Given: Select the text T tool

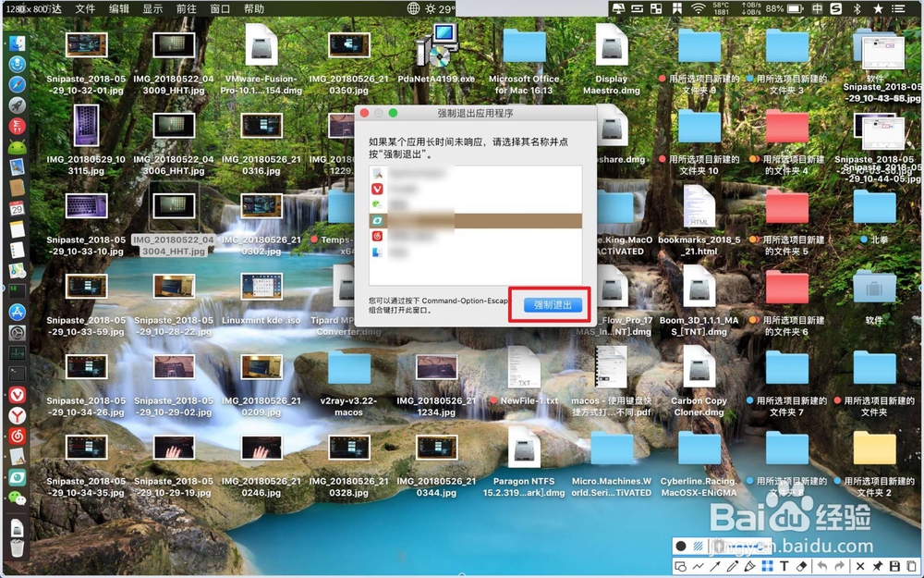Looking at the screenshot, I should [x=784, y=566].
